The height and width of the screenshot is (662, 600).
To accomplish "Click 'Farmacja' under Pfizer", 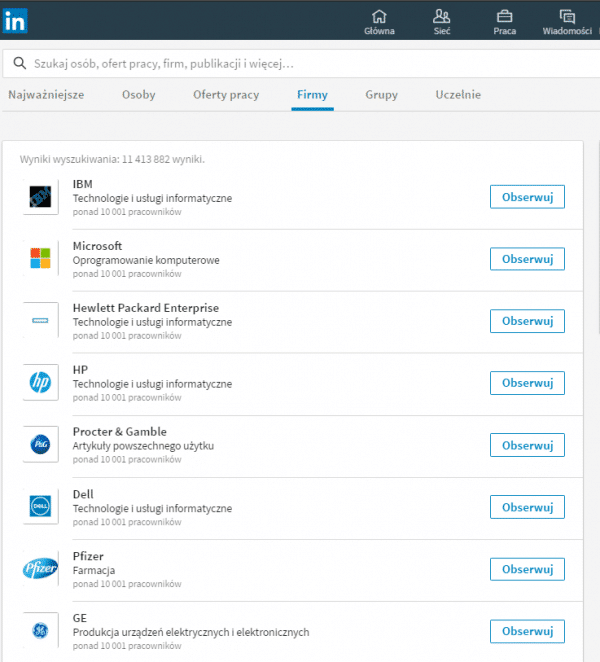I will click(94, 570).
